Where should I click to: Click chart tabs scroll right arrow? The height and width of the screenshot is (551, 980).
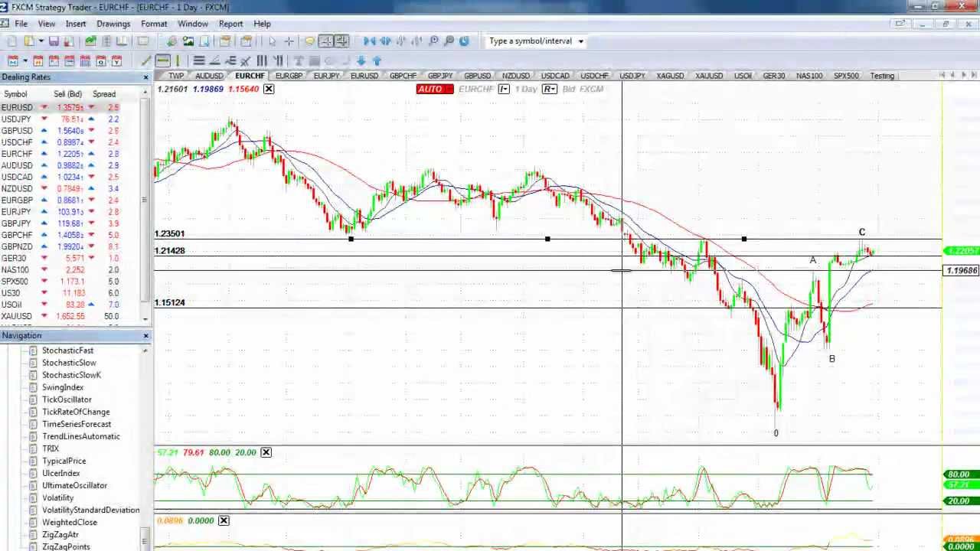point(964,75)
